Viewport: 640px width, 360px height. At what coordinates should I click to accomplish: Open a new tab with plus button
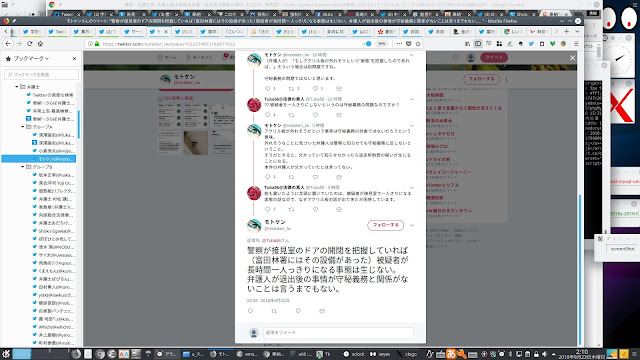click(567, 31)
